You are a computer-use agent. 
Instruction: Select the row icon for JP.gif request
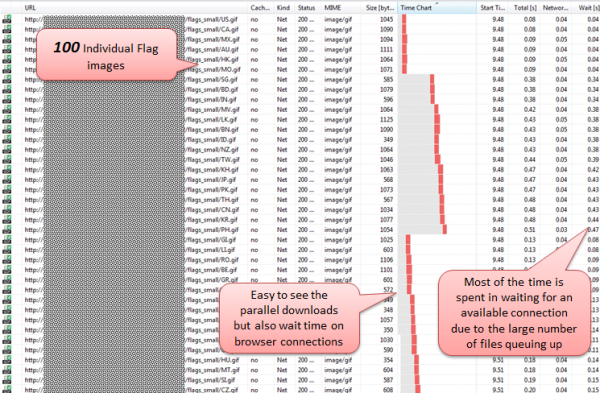(x=7, y=179)
